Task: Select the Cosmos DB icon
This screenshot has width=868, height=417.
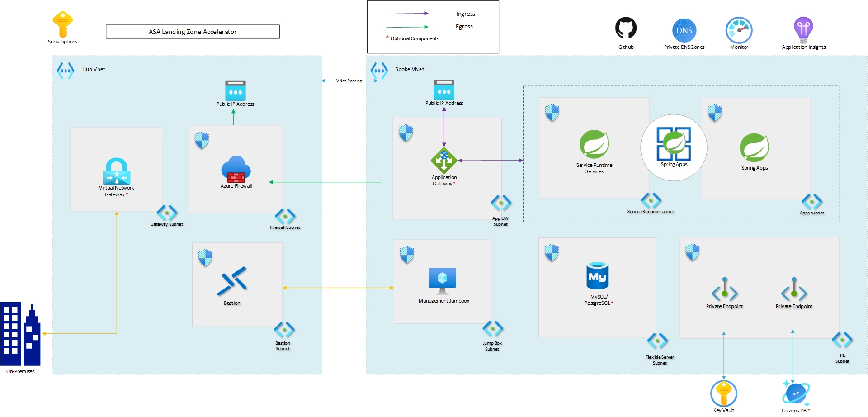Action: (796, 393)
